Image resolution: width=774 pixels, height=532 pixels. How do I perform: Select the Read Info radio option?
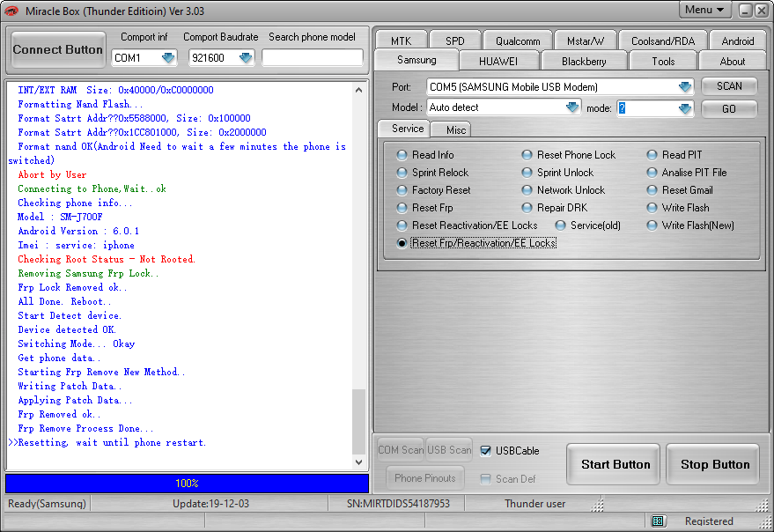402,155
